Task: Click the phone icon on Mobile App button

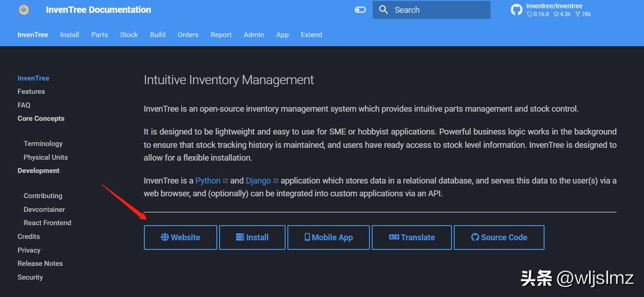Action: (307, 238)
